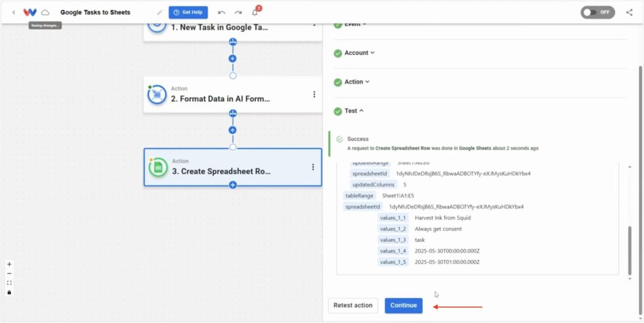Select the values_1_4 field label

[393, 251]
